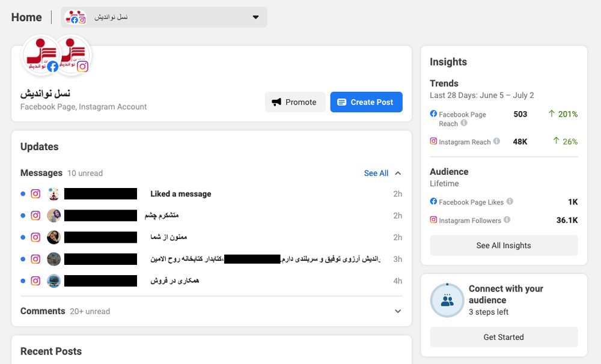Image resolution: width=601 pixels, height=364 pixels.
Task: Open the 'Liked a message' conversation
Action: 211,194
